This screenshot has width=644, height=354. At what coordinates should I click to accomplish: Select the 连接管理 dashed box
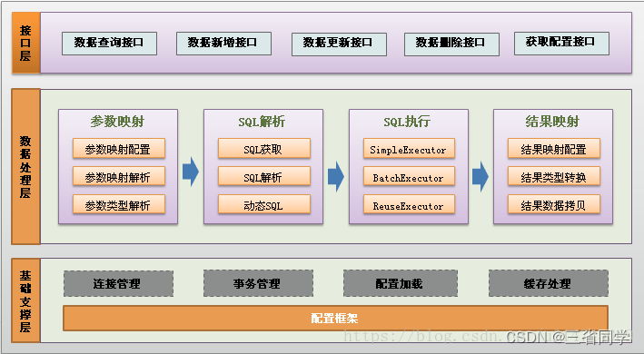pos(118,283)
